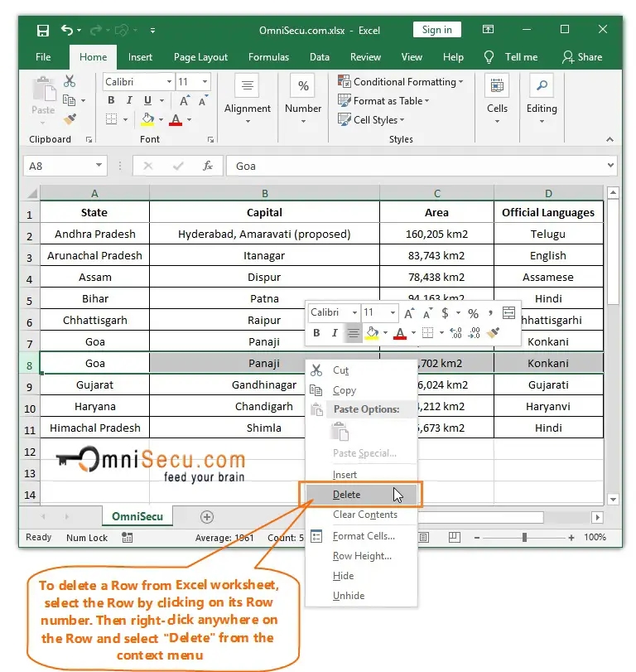This screenshot has height=672, width=636.
Task: Click the Share button
Action: tap(581, 57)
